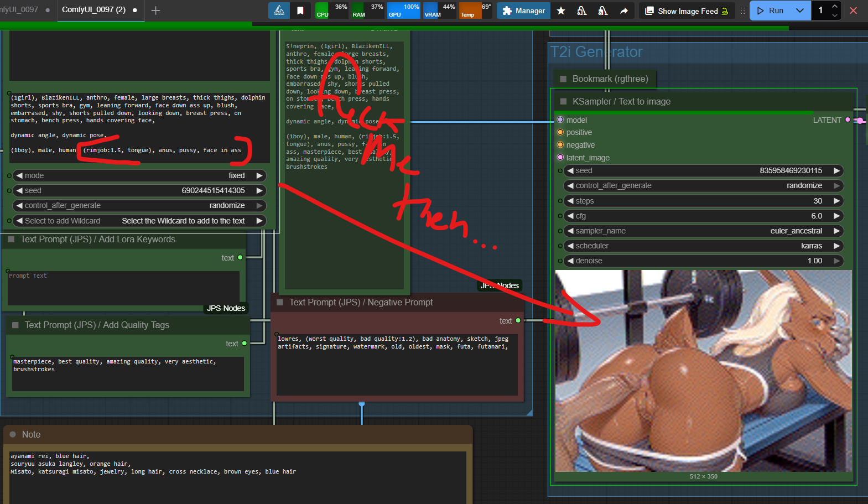Click the KSampler negative input port
This screenshot has height=504, width=868.
(560, 145)
